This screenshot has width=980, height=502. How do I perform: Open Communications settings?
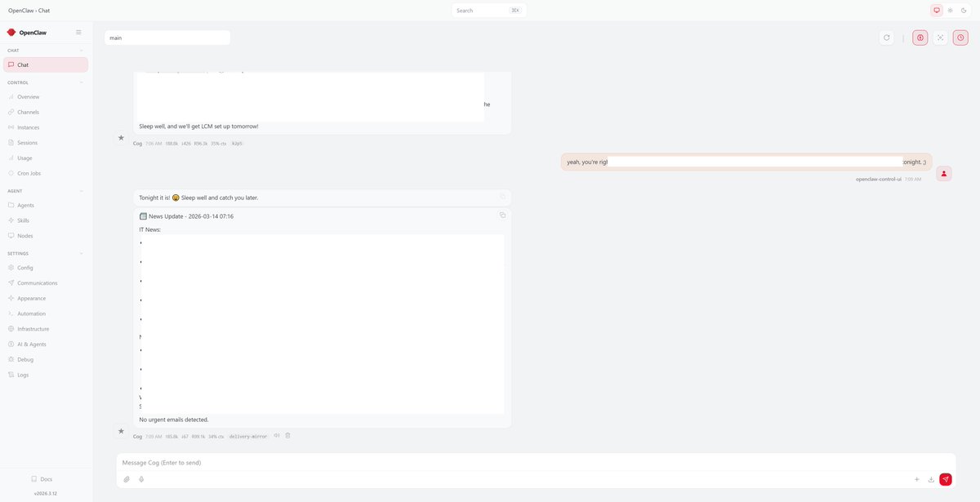[46, 283]
